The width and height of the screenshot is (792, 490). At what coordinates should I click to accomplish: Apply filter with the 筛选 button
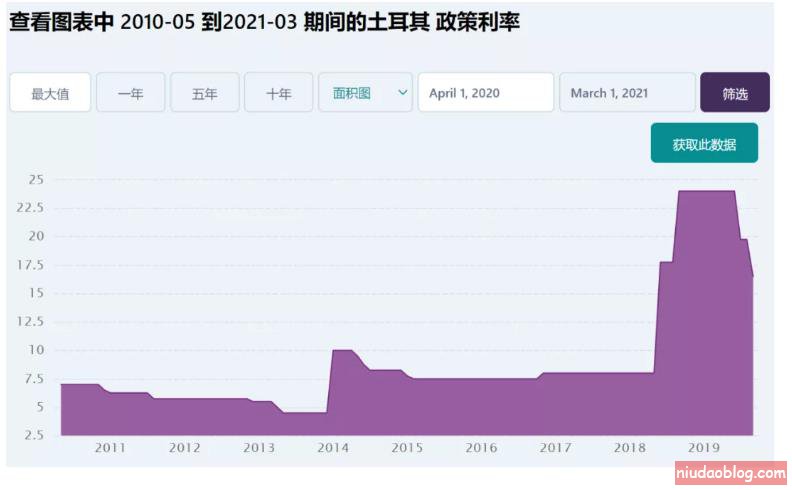tap(735, 92)
